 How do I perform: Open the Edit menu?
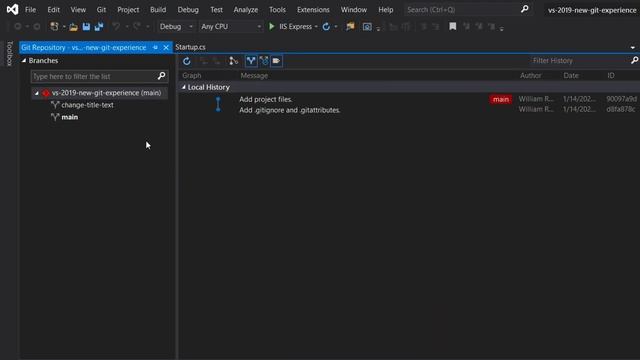tap(53, 9)
